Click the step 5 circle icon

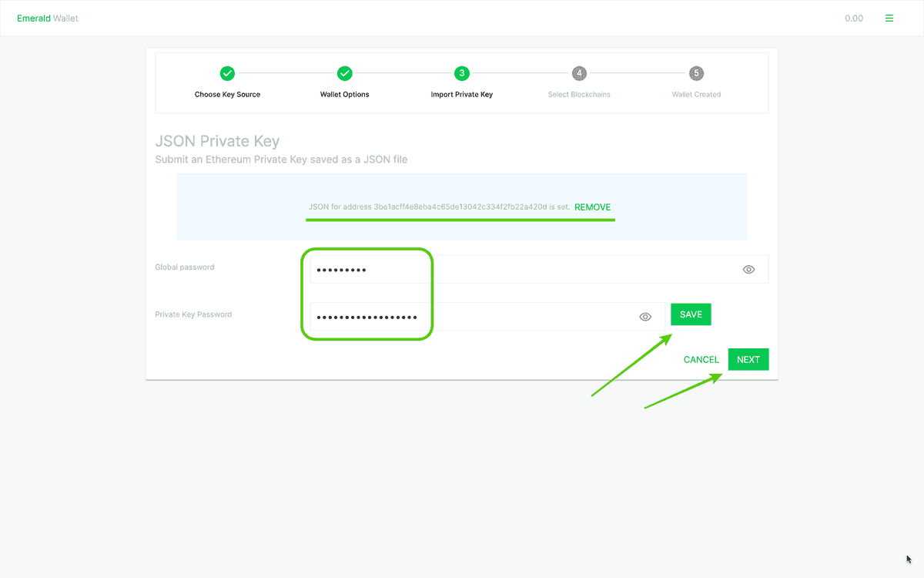click(696, 73)
